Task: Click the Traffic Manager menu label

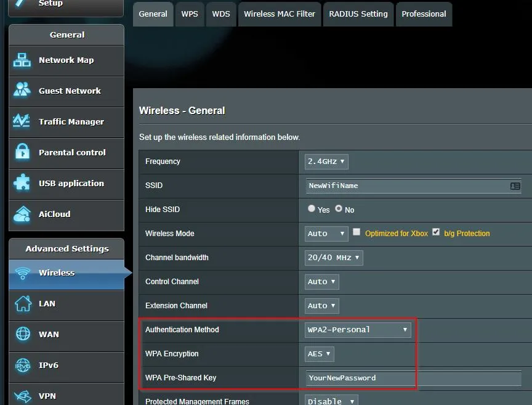Action: (x=71, y=121)
